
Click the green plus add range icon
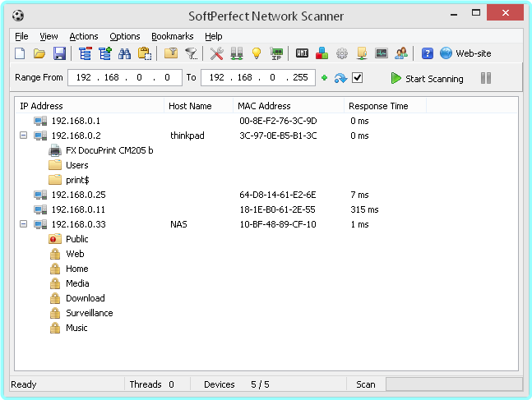pos(324,78)
